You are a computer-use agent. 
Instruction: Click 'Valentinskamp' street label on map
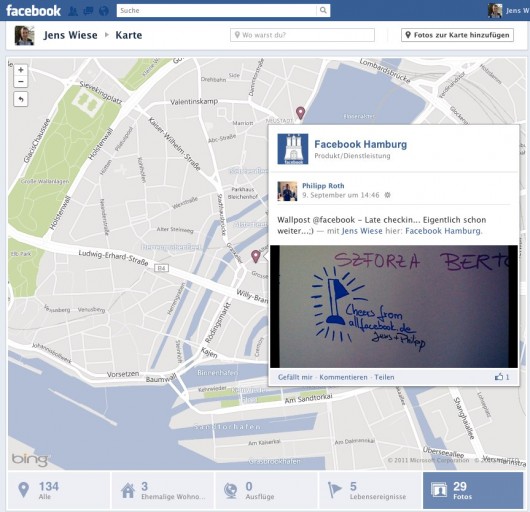point(194,101)
